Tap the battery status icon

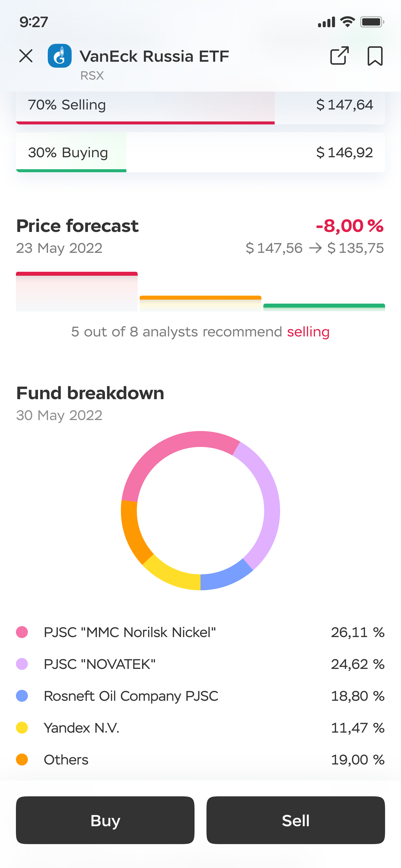coord(372,22)
